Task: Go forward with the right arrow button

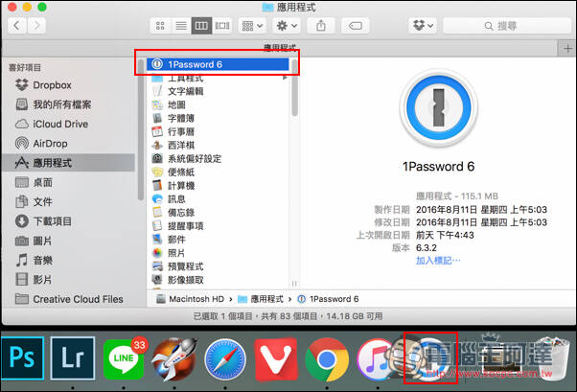Action: [x=36, y=26]
